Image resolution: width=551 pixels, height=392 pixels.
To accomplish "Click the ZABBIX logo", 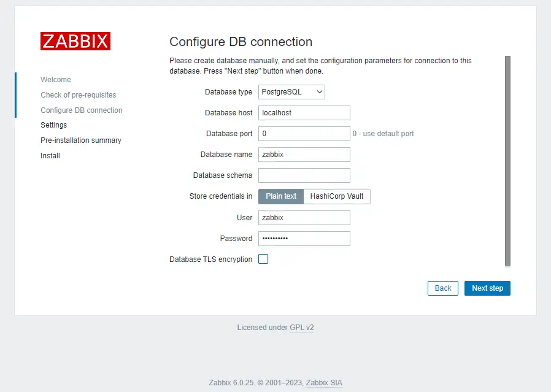I will pos(75,41).
